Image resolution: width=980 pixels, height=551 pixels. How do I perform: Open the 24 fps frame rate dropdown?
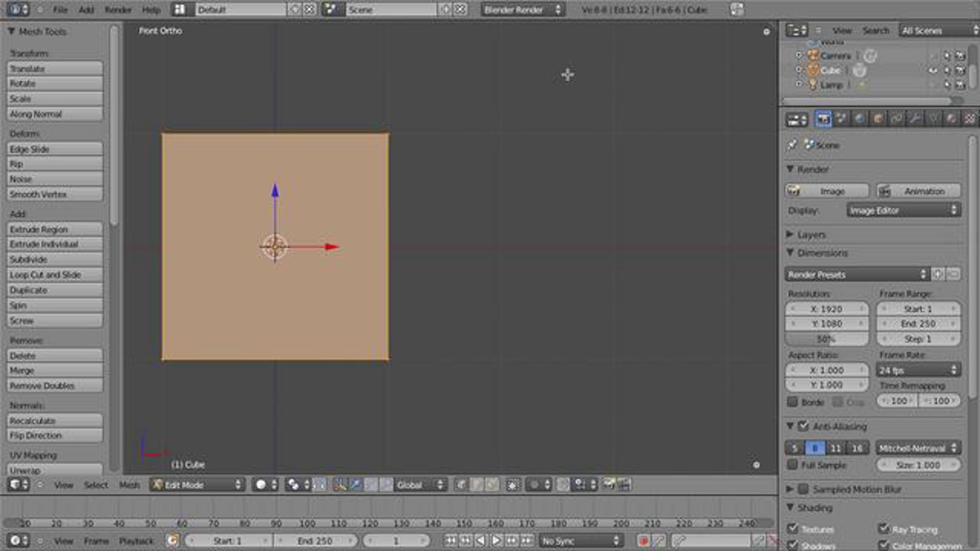click(918, 370)
